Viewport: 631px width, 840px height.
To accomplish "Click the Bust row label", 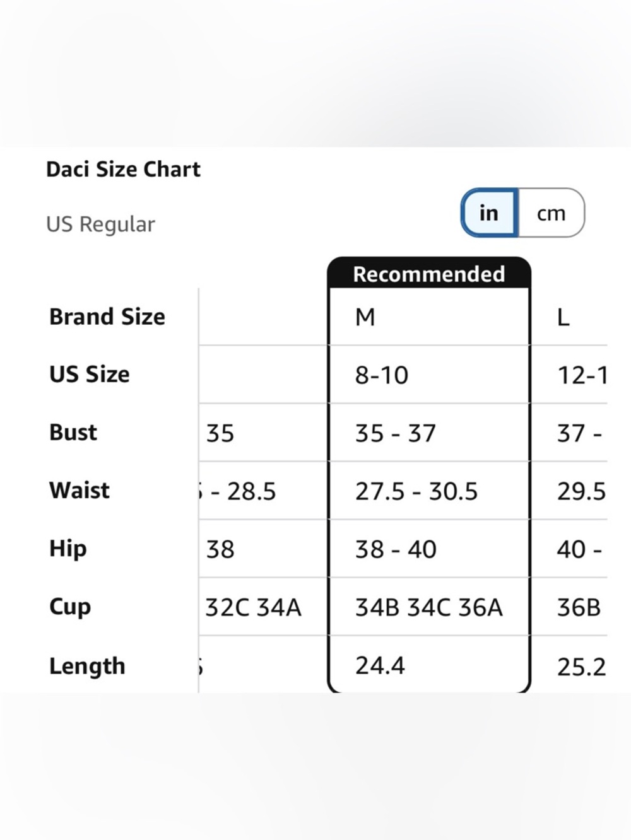I will [x=73, y=433].
